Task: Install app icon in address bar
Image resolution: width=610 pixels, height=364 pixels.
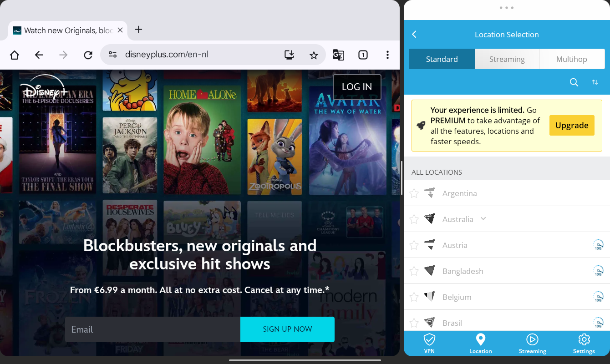Action: click(x=289, y=55)
